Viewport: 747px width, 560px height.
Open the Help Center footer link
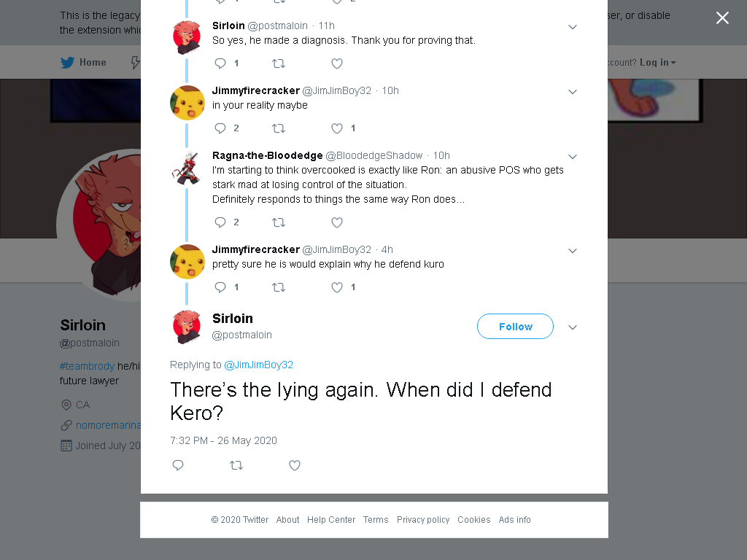coord(331,519)
